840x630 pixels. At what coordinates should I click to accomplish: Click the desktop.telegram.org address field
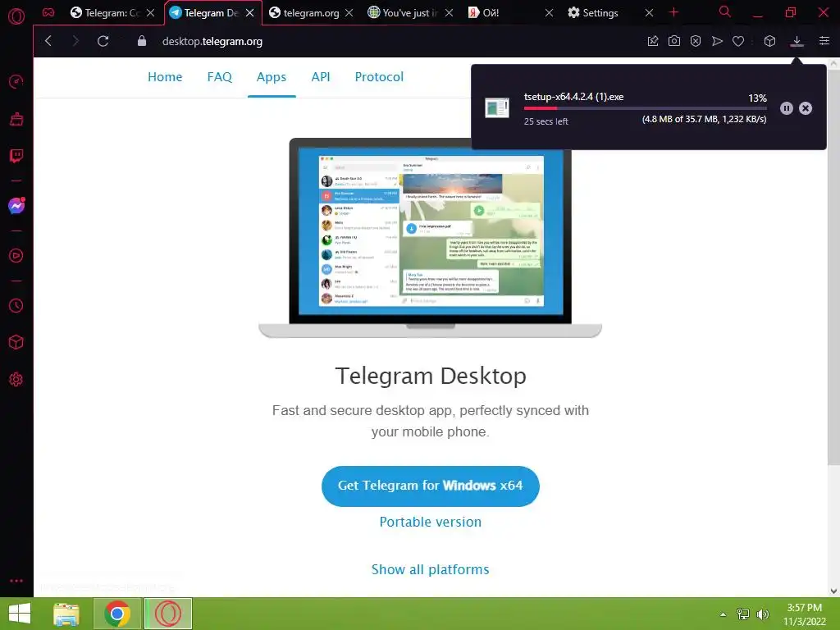(x=212, y=41)
